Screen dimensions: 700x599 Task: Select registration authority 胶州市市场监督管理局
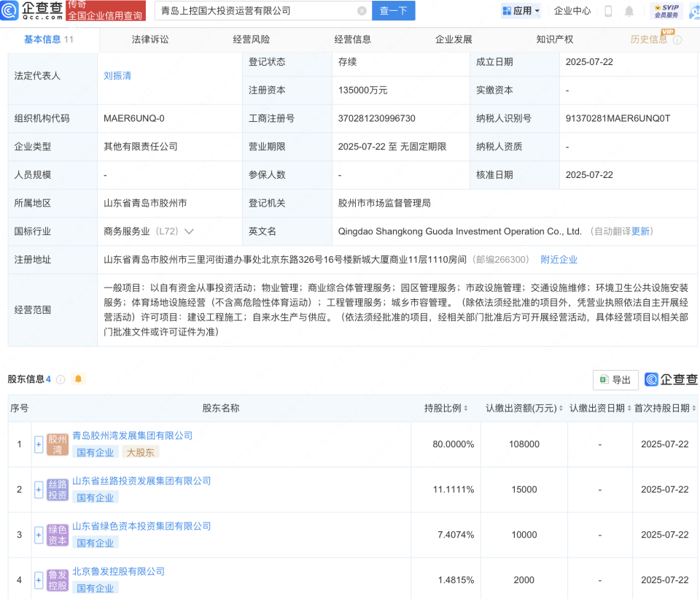click(384, 204)
